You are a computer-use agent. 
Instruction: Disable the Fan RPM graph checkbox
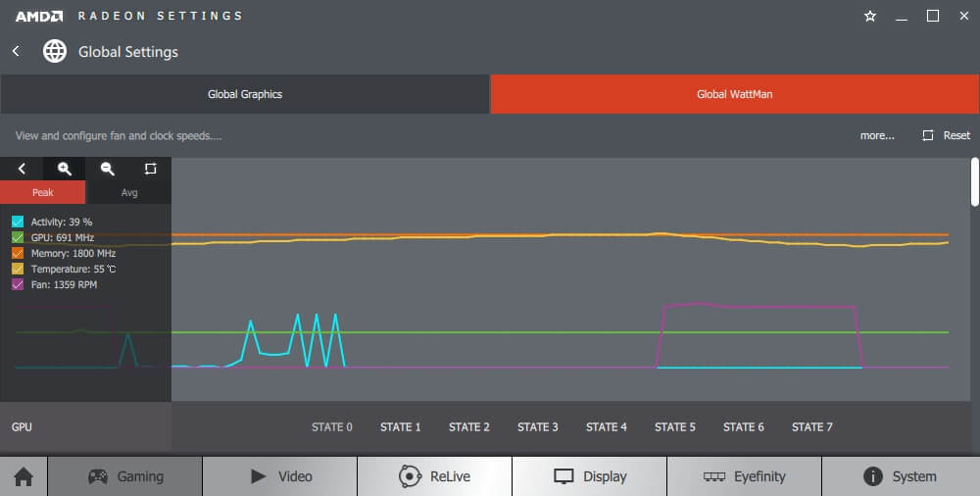pos(18,284)
